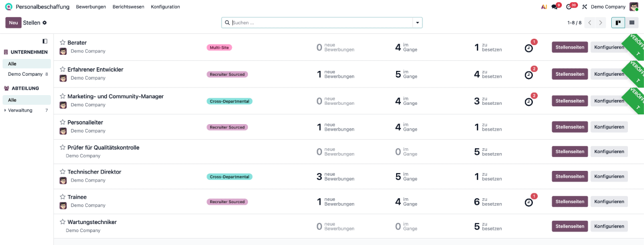Switch to Kanban view
Screen dimensions: 644x245
[618, 23]
